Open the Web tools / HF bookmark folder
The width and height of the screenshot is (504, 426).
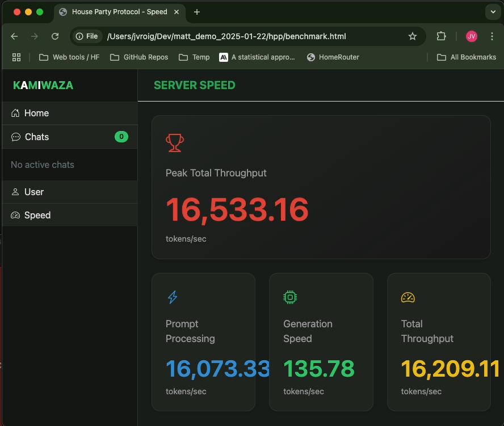coord(69,57)
